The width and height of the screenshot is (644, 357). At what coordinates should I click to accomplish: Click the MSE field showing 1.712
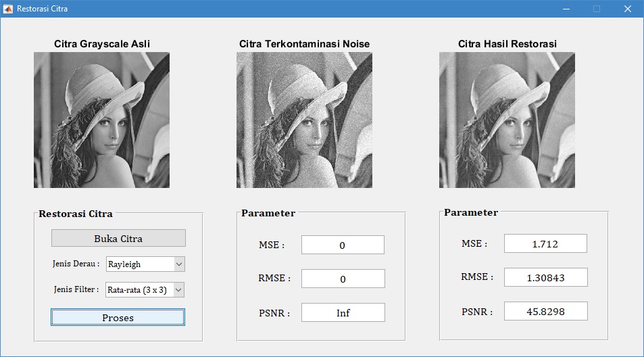[x=545, y=243]
